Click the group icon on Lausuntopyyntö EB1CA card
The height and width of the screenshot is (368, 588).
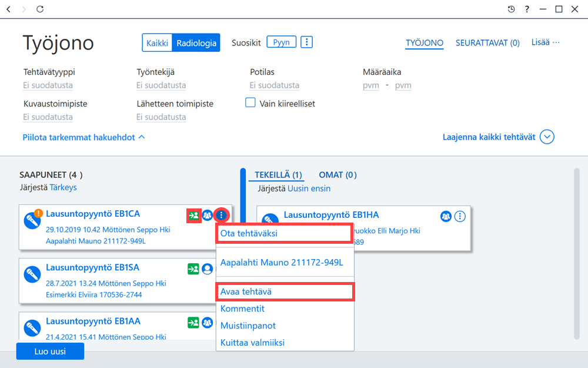click(x=208, y=216)
